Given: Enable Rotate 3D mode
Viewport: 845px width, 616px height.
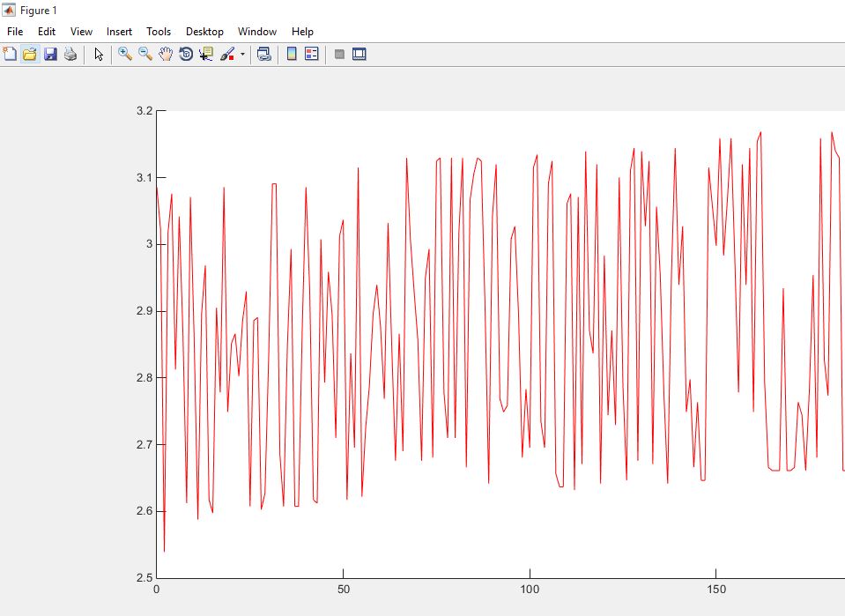Looking at the screenshot, I should (185, 53).
